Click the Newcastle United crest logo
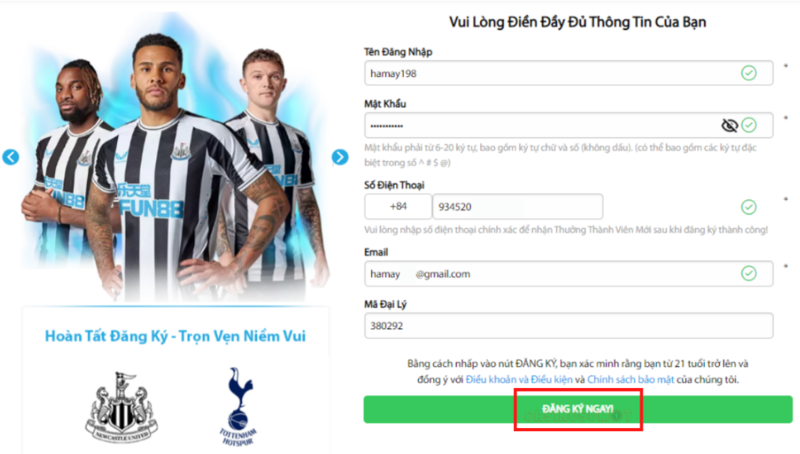The width and height of the screenshot is (800, 454). pos(121,407)
